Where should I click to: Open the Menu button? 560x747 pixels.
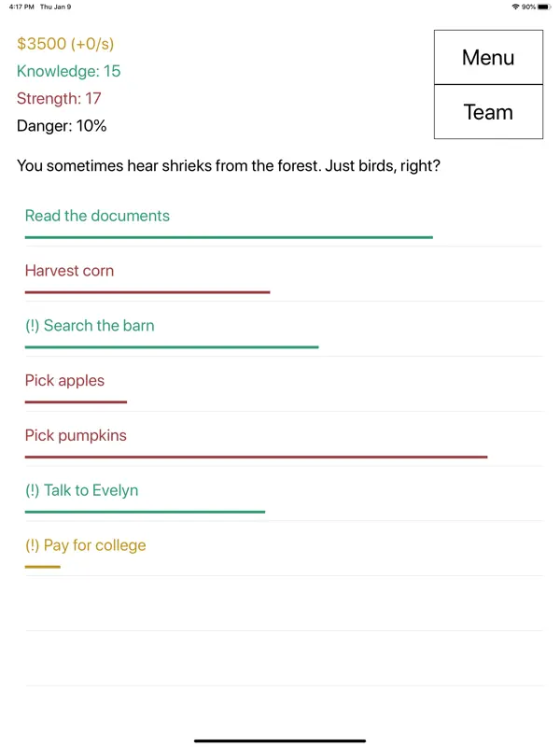488,58
